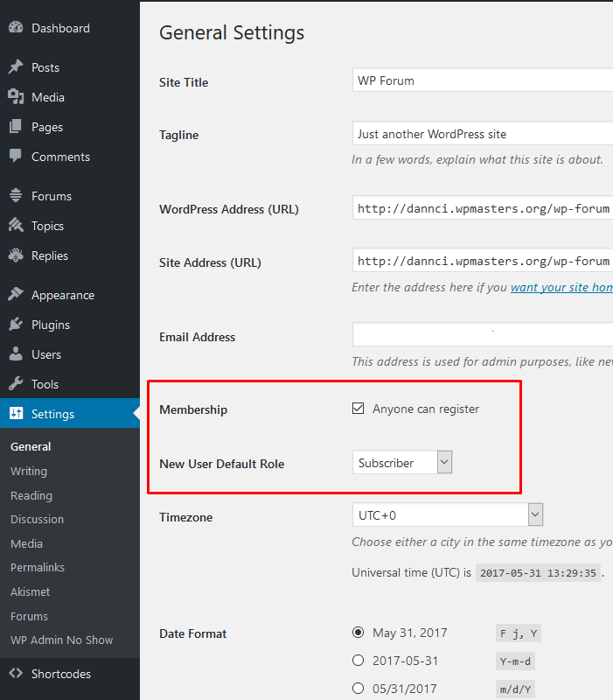Image resolution: width=613 pixels, height=700 pixels.
Task: Choose the 2017-05-31 date format option
Action: pyautogui.click(x=358, y=661)
